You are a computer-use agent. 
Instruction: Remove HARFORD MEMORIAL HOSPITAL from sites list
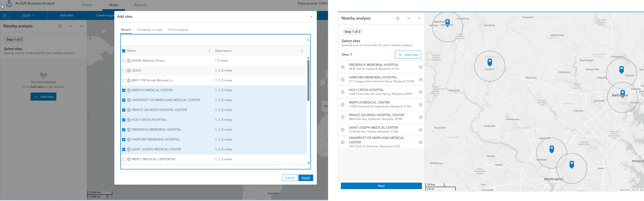point(421,80)
